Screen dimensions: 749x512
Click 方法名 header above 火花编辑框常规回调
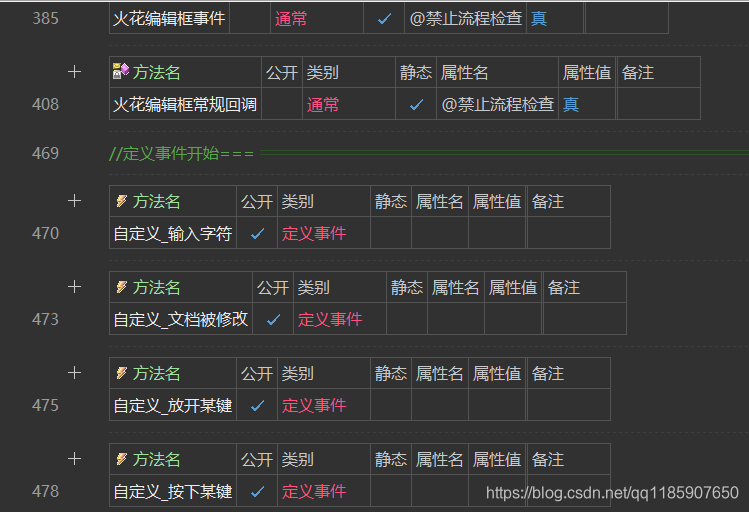click(156, 73)
